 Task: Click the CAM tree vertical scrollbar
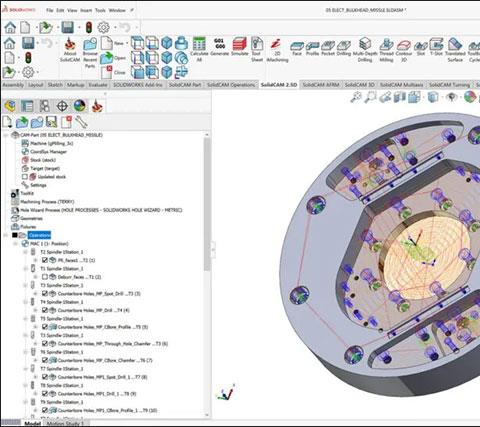[x=207, y=204]
